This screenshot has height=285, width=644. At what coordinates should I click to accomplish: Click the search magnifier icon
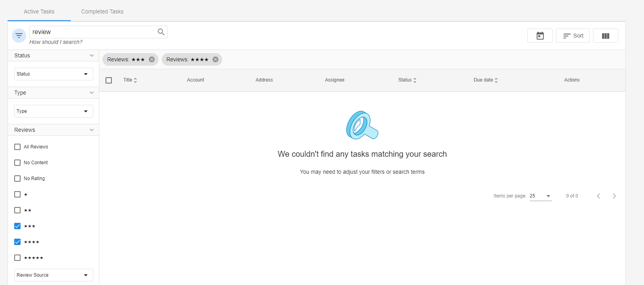coord(161,32)
